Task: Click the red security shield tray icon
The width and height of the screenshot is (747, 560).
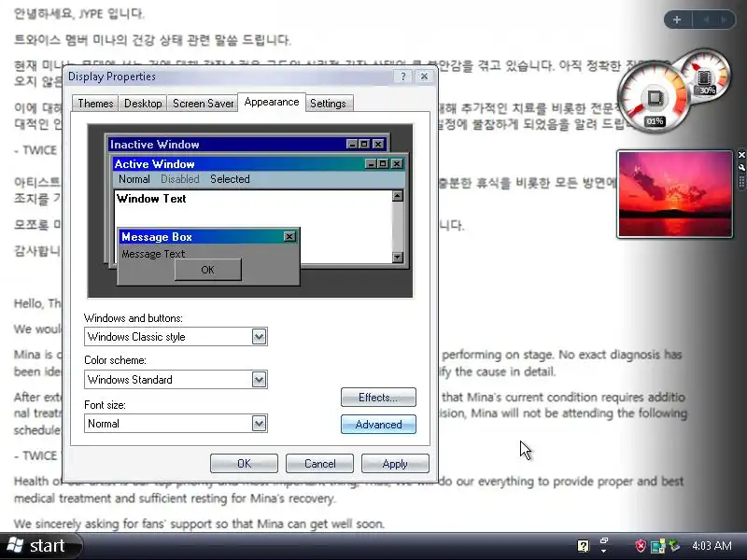Action: pyautogui.click(x=641, y=546)
